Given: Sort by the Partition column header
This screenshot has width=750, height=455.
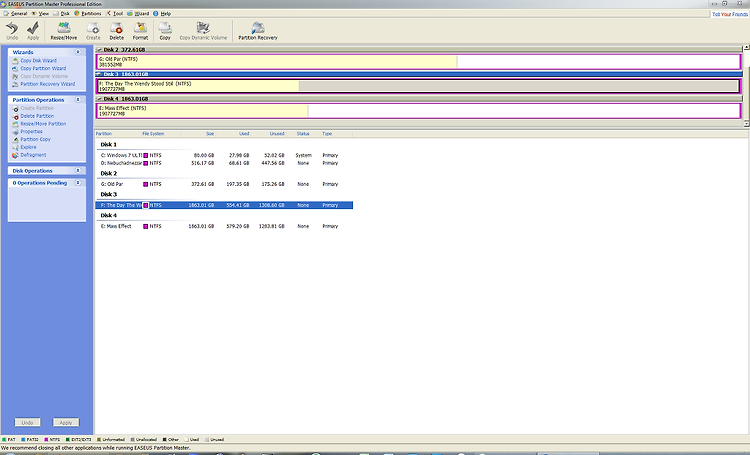Looking at the screenshot, I should tap(118, 134).
